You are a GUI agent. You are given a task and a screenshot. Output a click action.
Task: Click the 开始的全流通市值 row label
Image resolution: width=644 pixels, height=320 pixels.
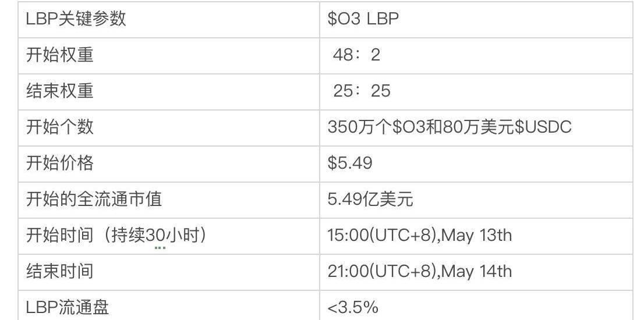pyautogui.click(x=94, y=199)
